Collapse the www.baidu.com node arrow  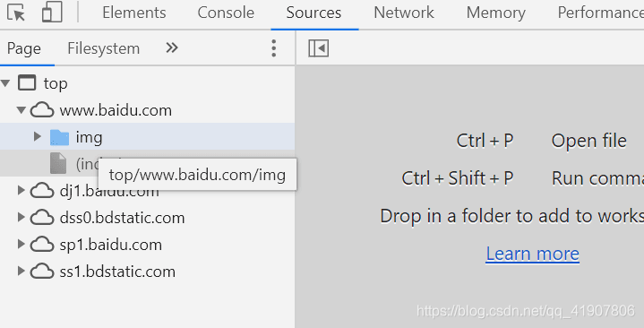coord(21,110)
